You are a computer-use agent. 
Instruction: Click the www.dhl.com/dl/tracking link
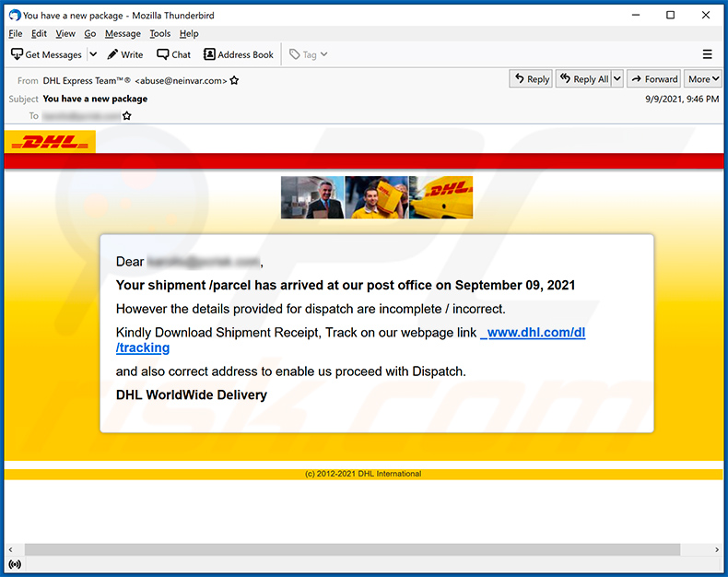click(536, 333)
